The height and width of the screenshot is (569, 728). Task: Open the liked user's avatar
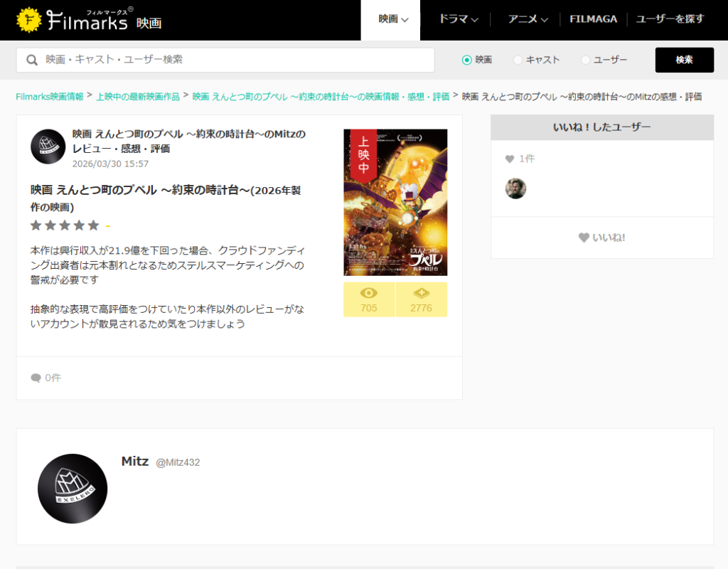515,188
